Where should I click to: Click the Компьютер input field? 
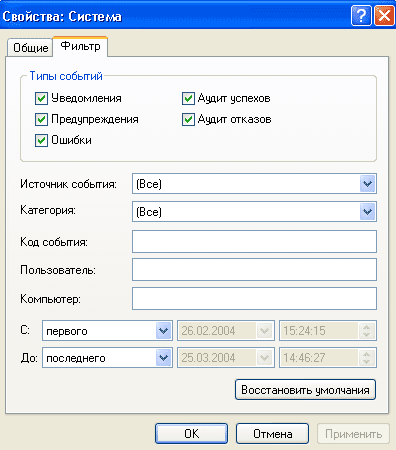pyautogui.click(x=254, y=299)
